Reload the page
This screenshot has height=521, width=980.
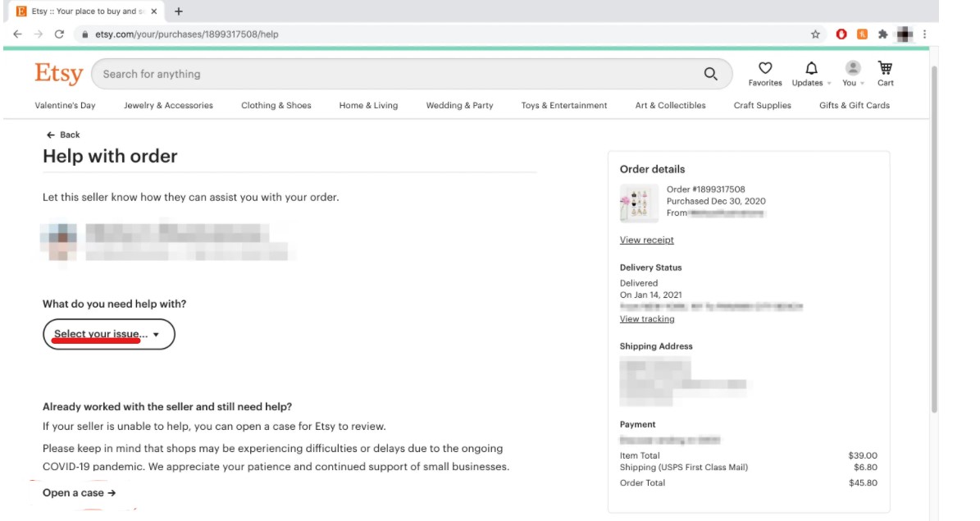coord(59,34)
